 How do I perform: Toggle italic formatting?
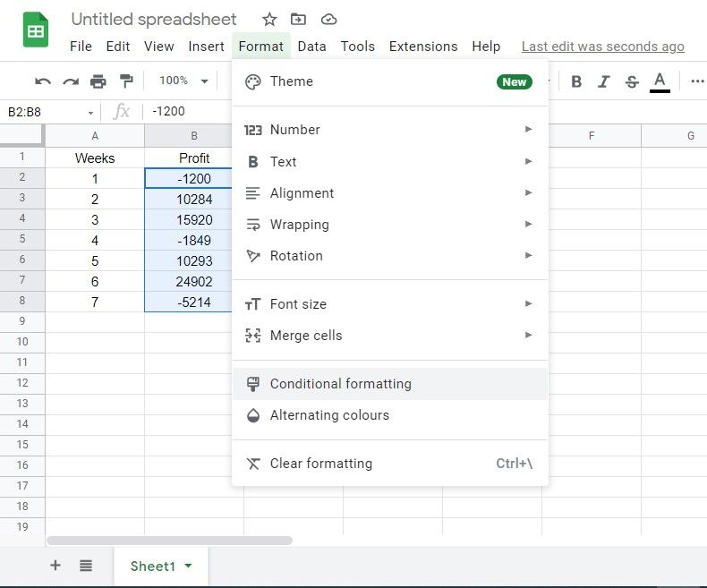[604, 81]
